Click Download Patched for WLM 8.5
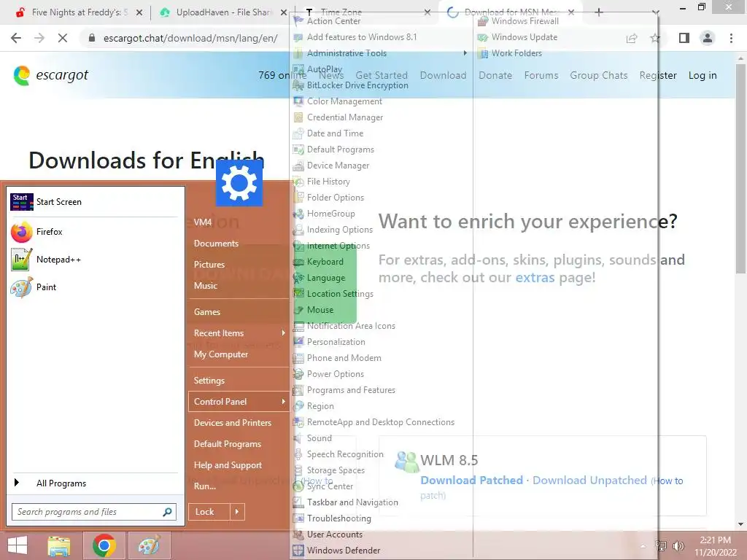 472,481
